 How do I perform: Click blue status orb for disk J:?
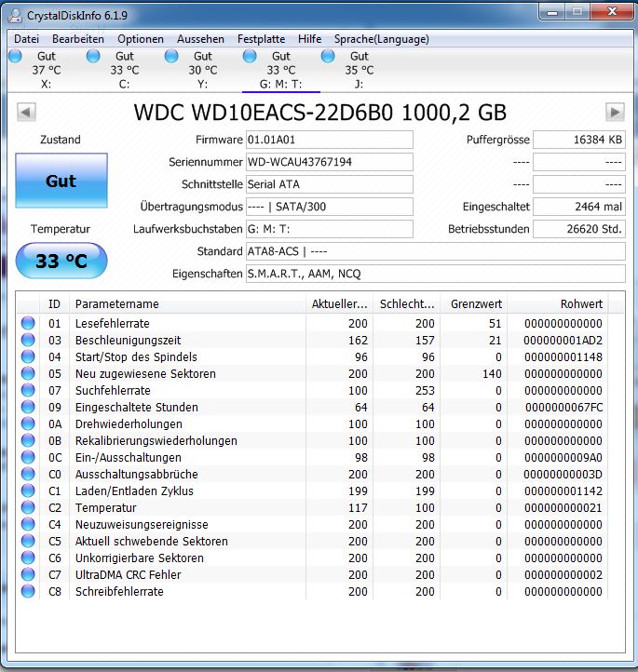328,56
